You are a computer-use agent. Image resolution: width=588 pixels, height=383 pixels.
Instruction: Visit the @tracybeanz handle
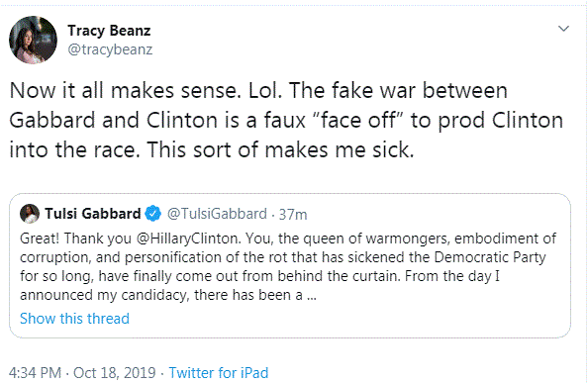coord(110,49)
